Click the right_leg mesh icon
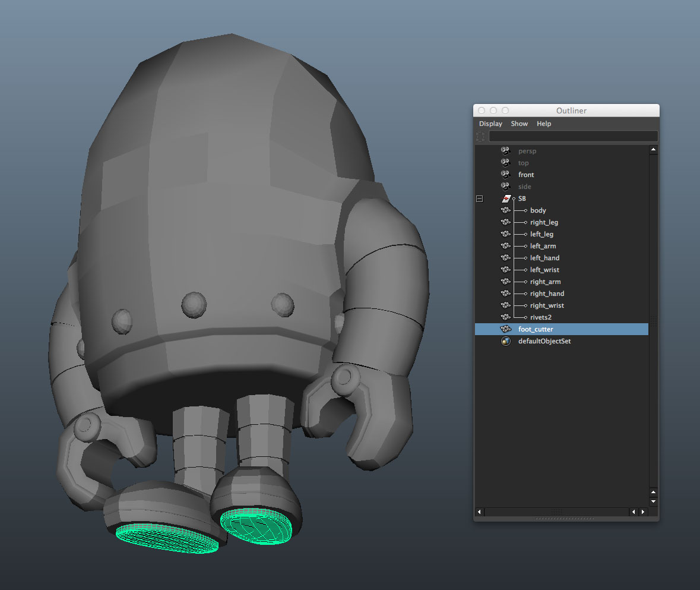The height and width of the screenshot is (590, 700). [506, 222]
